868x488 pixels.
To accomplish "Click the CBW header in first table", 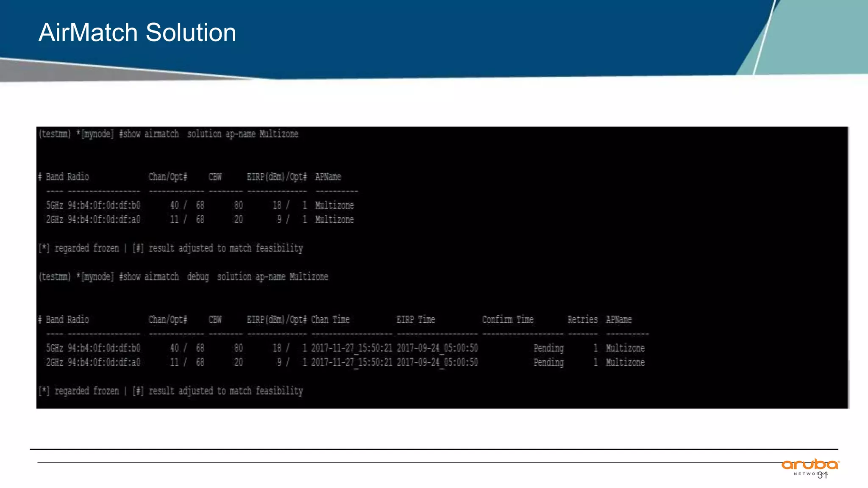I will pos(215,177).
